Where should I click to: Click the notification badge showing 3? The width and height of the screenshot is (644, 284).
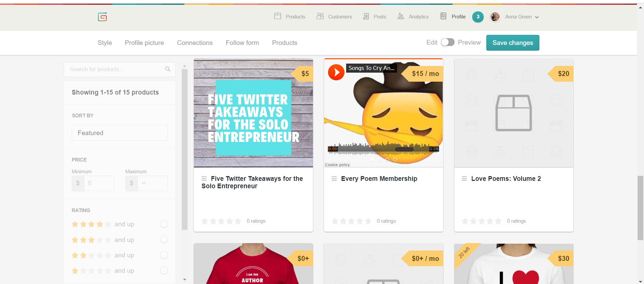coord(478,17)
